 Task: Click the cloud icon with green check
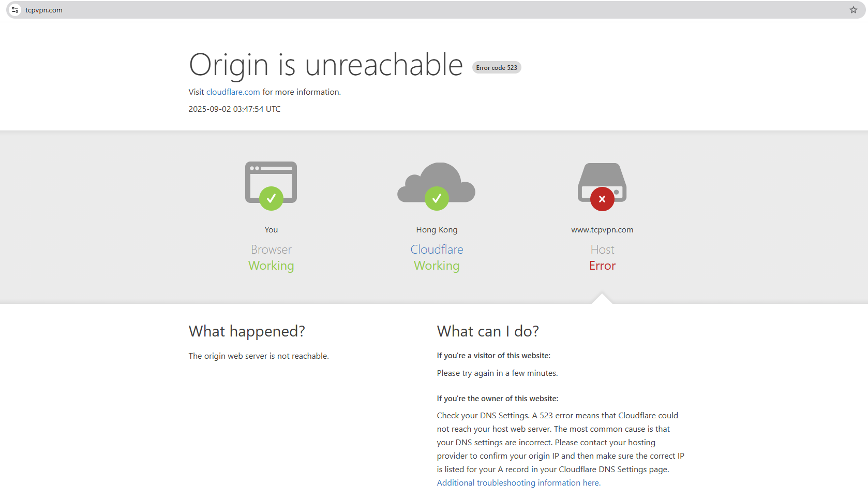pos(437,186)
